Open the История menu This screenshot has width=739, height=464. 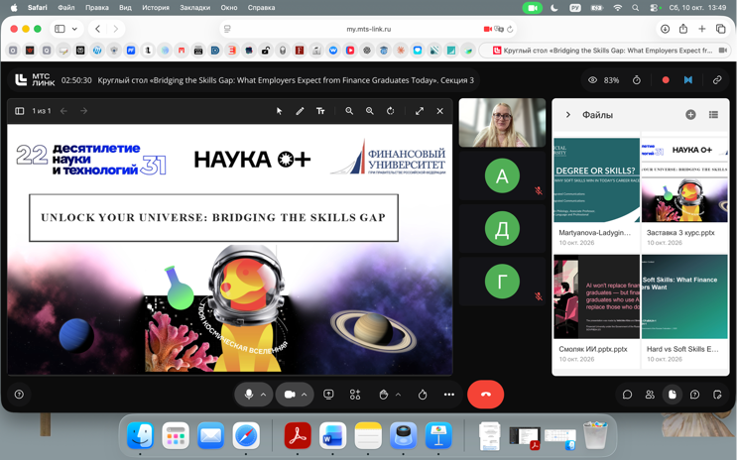(156, 8)
